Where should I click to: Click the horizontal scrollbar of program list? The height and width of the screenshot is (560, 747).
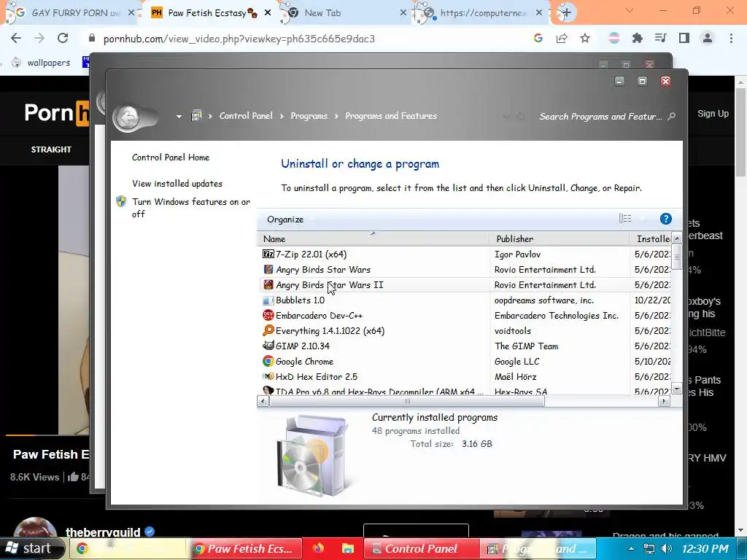tap(406, 402)
